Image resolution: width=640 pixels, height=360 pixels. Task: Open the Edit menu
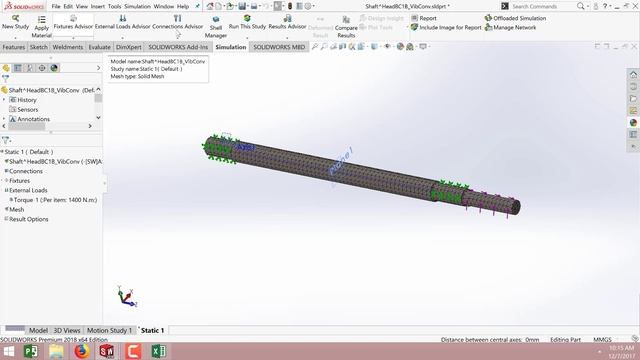(68, 7)
